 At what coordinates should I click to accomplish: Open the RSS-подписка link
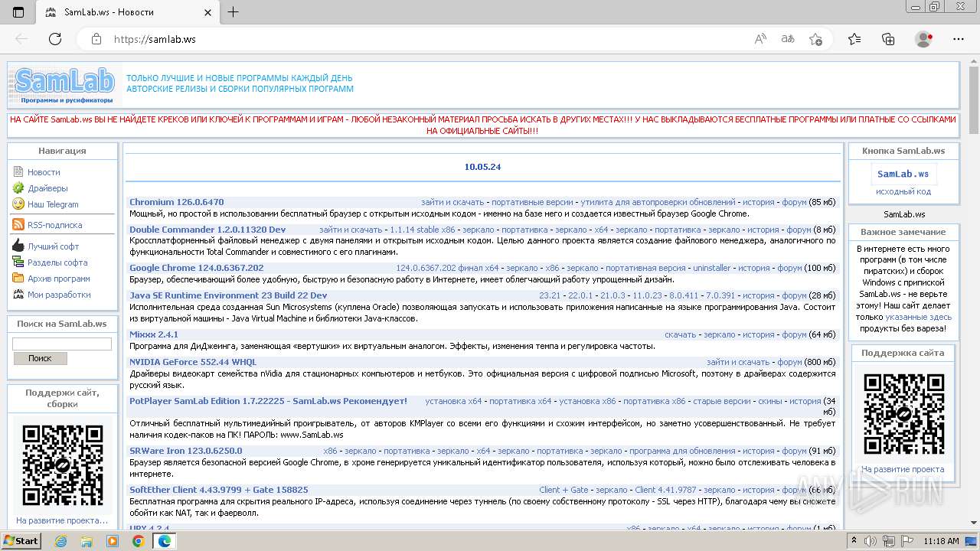(x=55, y=225)
